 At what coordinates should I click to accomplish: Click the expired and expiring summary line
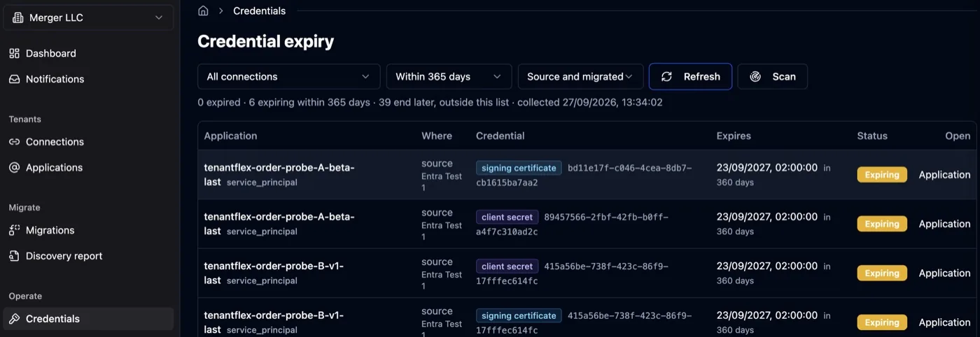point(430,102)
